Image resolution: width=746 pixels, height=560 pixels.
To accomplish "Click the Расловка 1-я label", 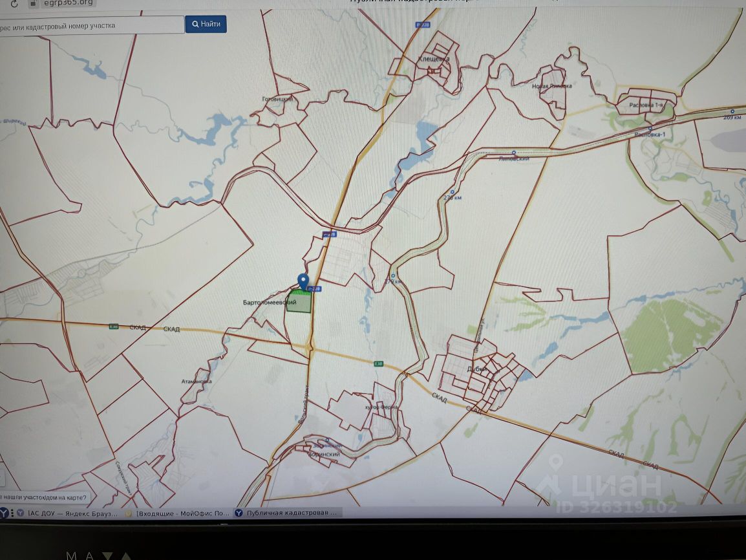I will click(646, 105).
